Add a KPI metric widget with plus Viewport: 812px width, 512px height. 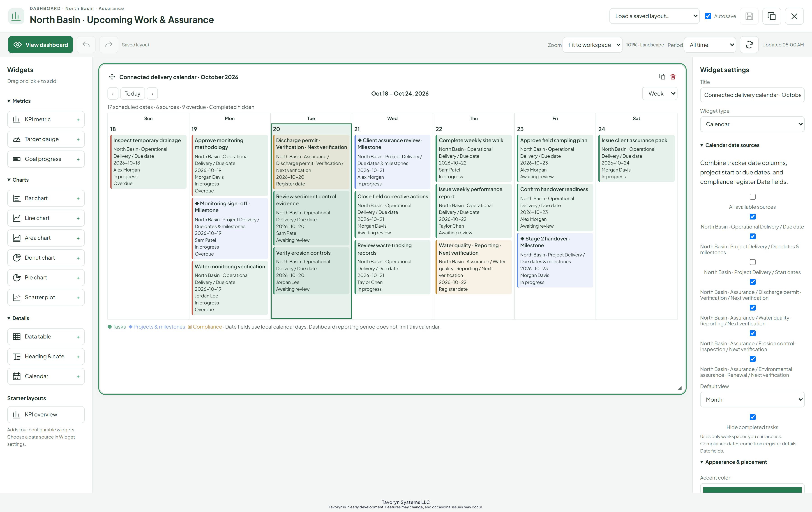coord(78,120)
